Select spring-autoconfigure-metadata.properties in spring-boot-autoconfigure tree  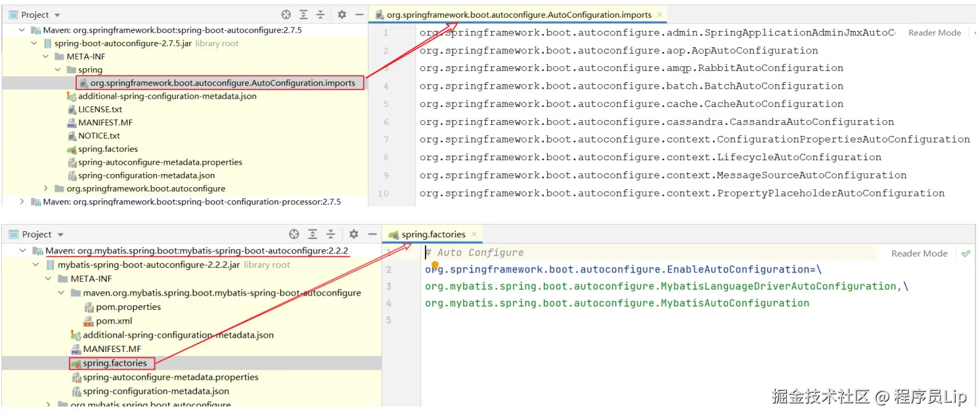160,162
